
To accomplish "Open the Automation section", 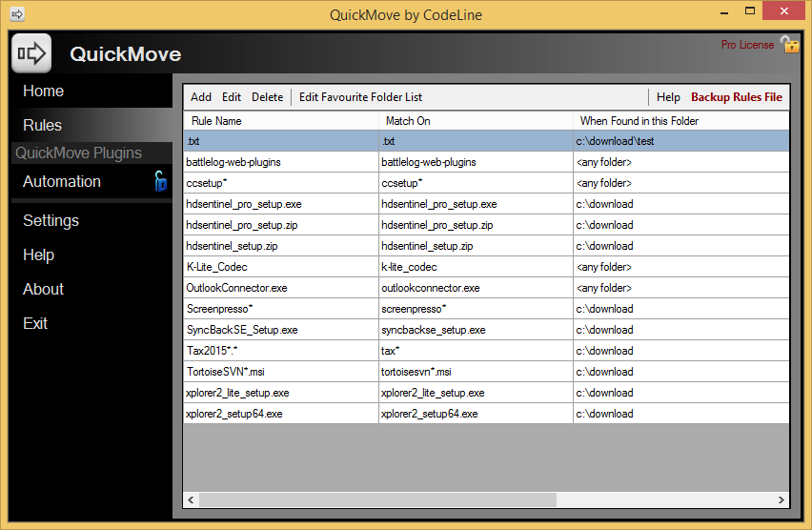I will pyautogui.click(x=62, y=182).
